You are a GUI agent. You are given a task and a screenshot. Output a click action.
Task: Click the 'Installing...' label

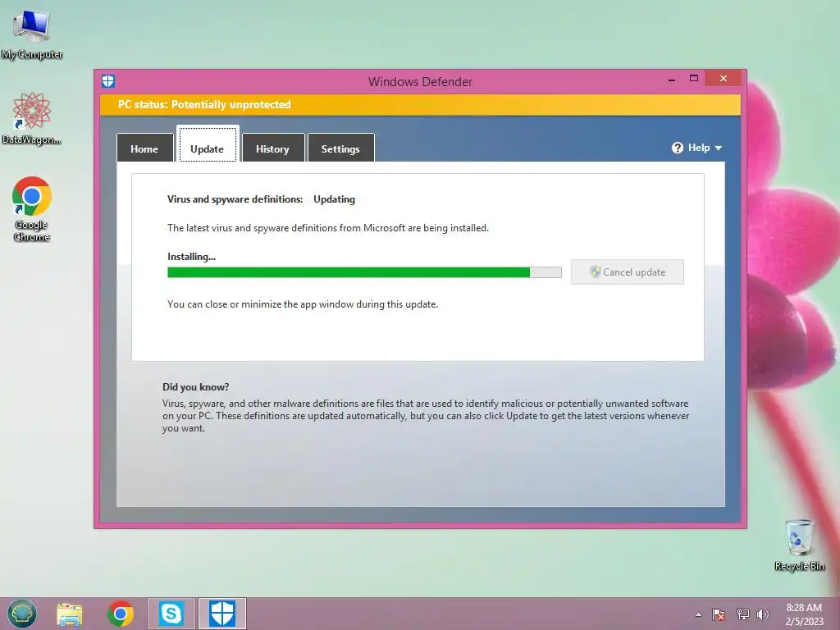coord(191,257)
